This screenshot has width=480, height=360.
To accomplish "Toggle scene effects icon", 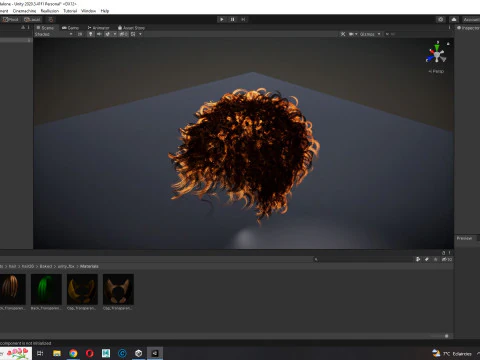I will click(x=107, y=34).
